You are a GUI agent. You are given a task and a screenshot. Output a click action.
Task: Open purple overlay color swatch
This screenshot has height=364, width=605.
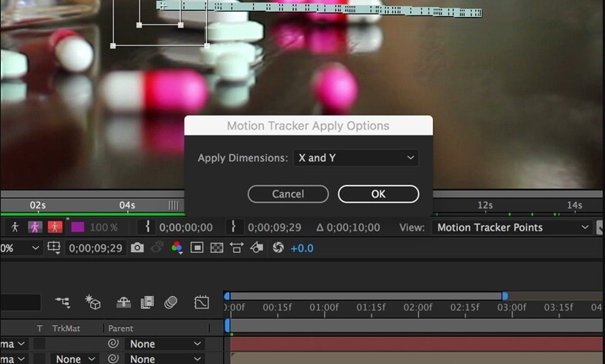[x=77, y=227]
